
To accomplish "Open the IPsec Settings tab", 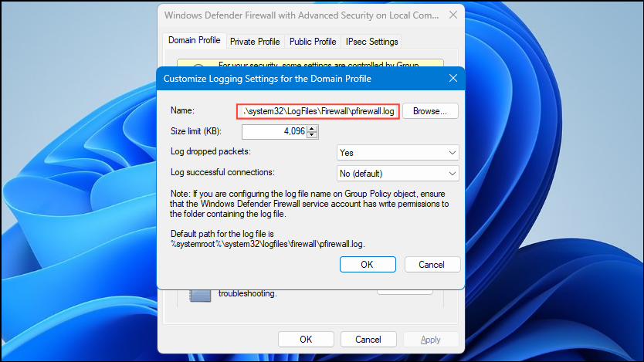I will coord(371,42).
